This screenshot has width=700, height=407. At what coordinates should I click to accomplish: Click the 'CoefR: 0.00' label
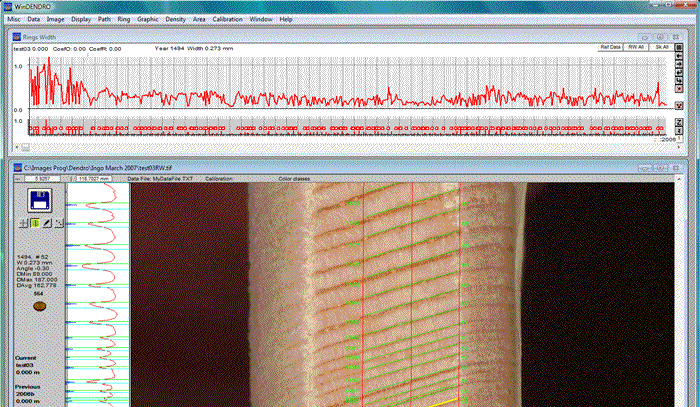click(x=105, y=49)
